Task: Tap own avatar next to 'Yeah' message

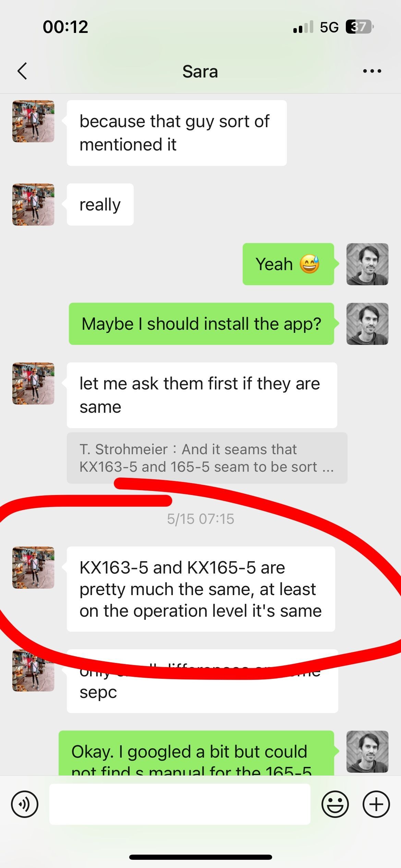Action: 367,264
